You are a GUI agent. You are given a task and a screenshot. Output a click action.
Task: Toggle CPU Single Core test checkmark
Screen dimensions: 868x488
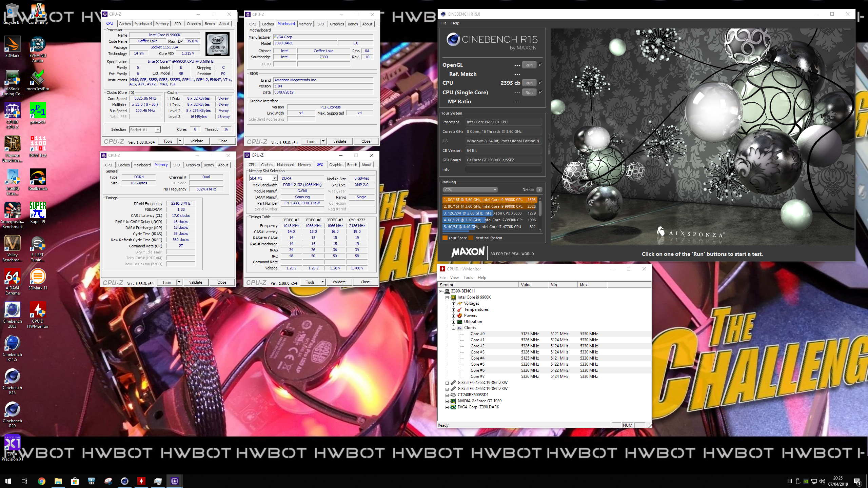point(540,92)
